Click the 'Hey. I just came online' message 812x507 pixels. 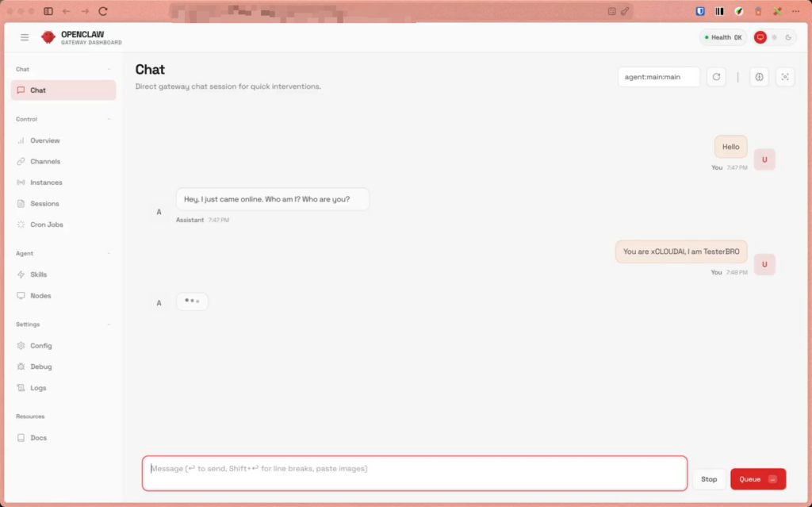273,199
